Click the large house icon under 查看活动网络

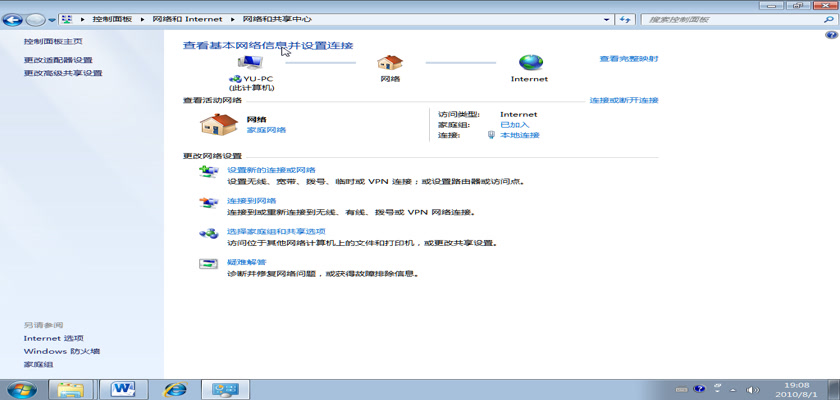click(x=218, y=123)
